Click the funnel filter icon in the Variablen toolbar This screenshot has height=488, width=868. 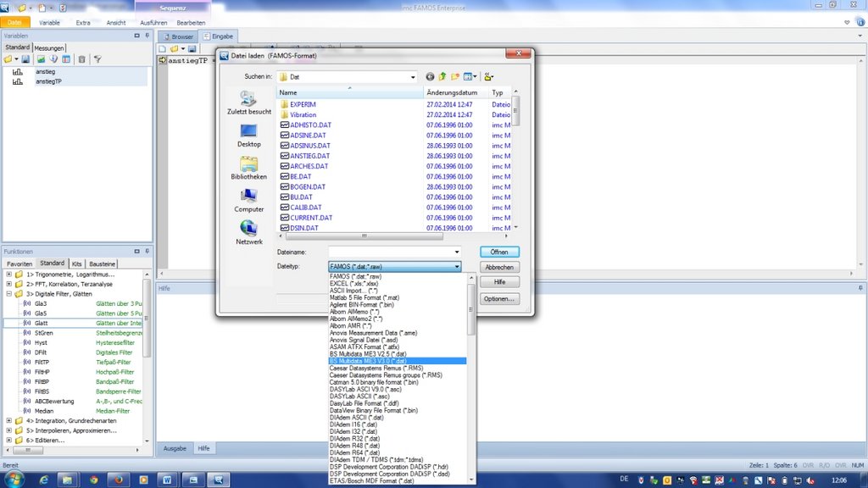coord(97,59)
